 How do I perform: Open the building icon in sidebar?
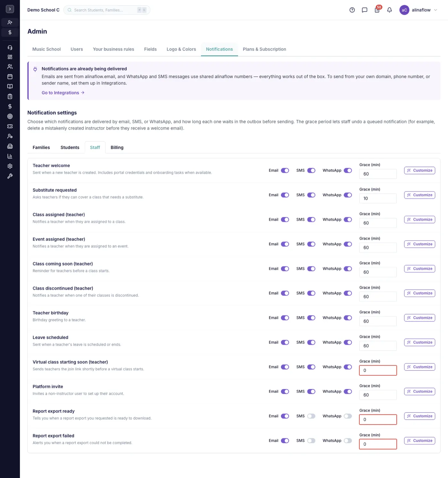10,146
